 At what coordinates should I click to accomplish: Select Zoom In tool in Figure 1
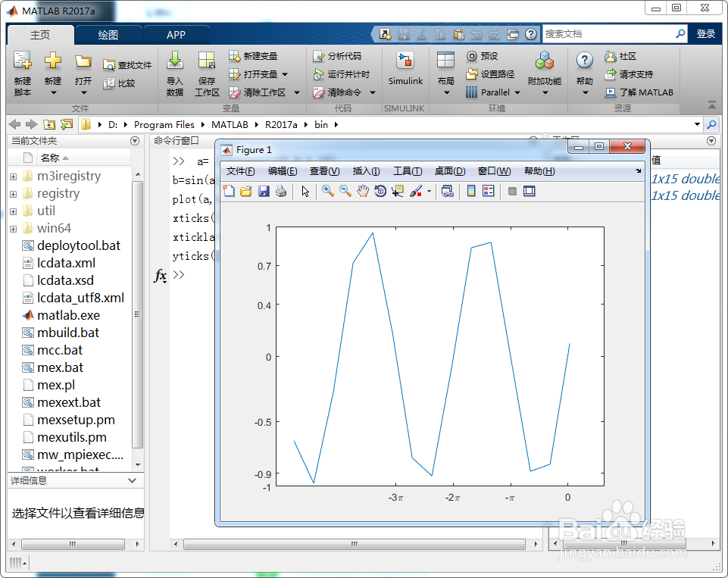point(328,191)
